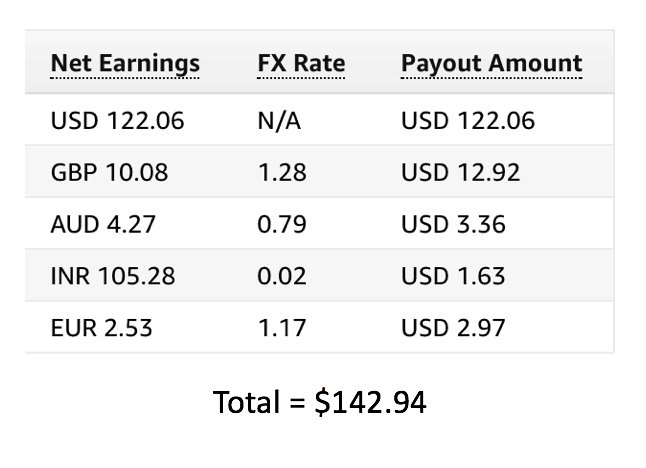Select the N/A FX rate cell
Screen dimensions: 646x468
[x=279, y=121]
